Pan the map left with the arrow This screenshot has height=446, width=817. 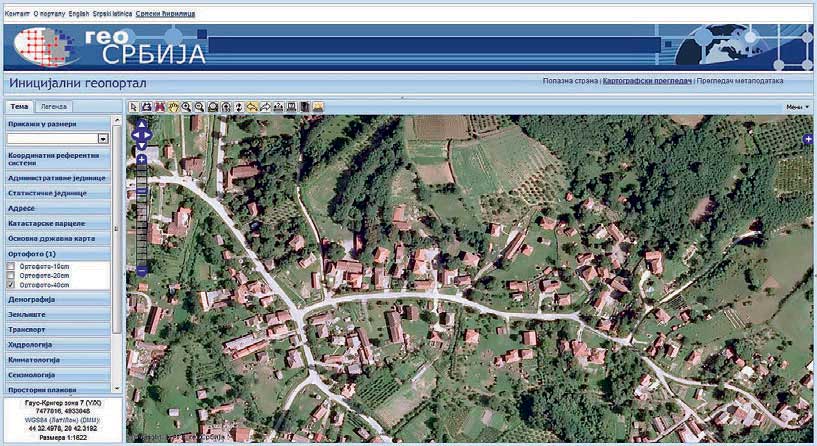[136, 135]
